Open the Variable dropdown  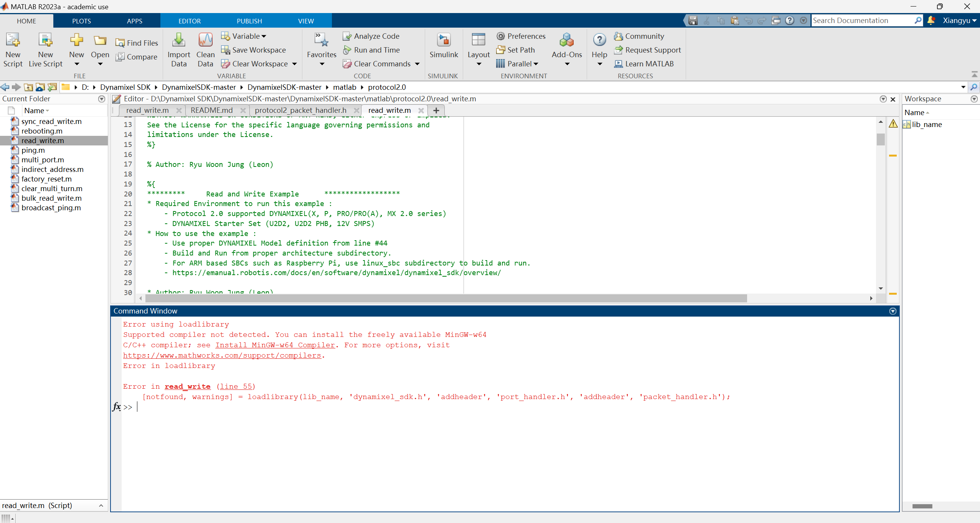click(244, 36)
